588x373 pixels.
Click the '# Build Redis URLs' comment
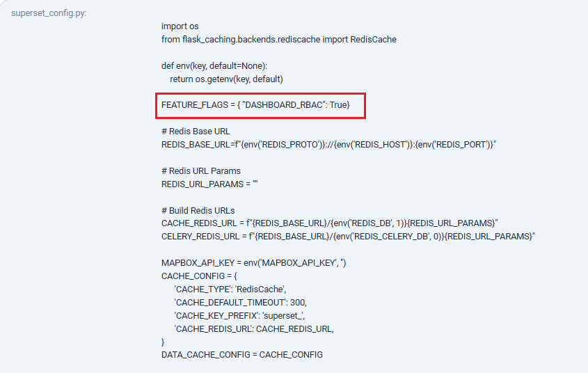[x=198, y=211]
